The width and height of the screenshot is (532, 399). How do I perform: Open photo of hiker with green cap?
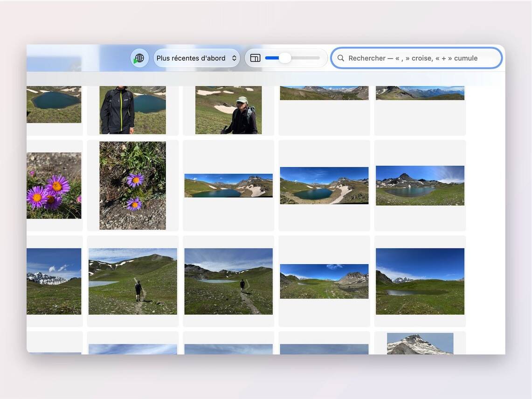[228, 110]
